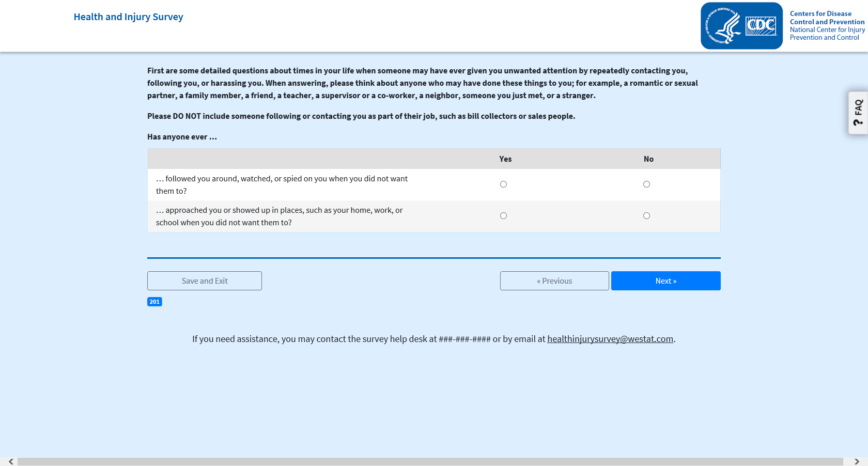
Task: Click the horizontal scrollbar track
Action: (430, 461)
